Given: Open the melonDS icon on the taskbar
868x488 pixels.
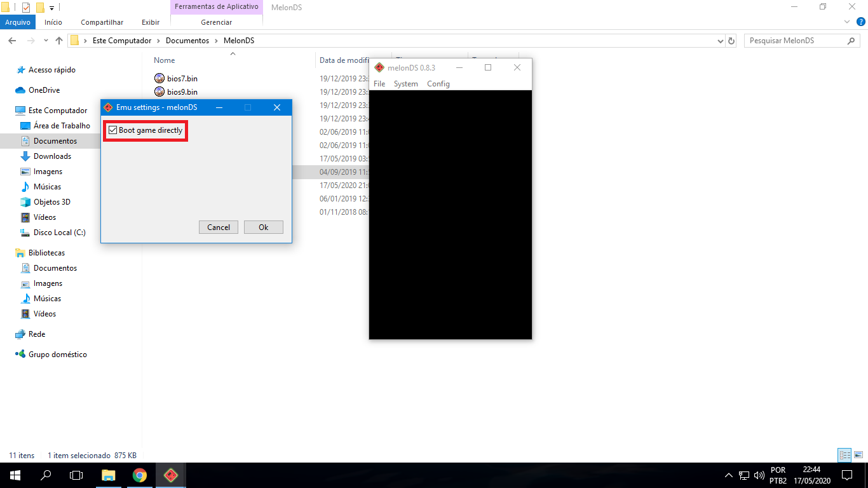Looking at the screenshot, I should point(170,475).
